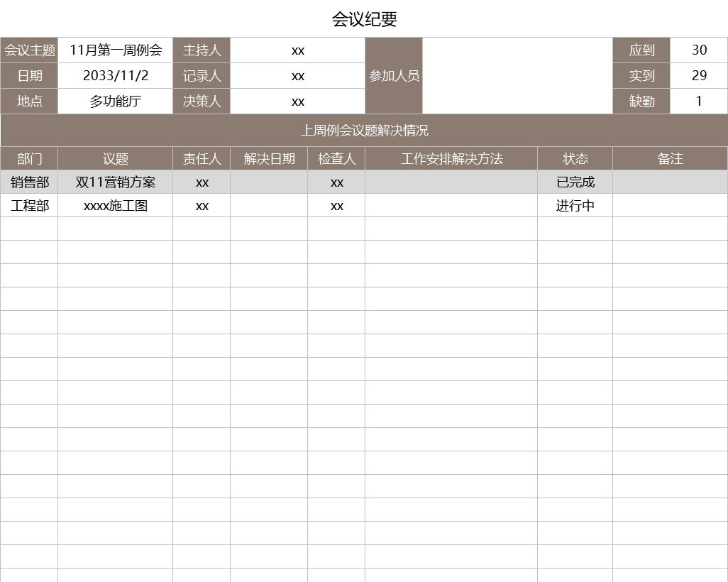Click the 多功能厅 location cell
This screenshot has height=582, width=728.
click(115, 101)
